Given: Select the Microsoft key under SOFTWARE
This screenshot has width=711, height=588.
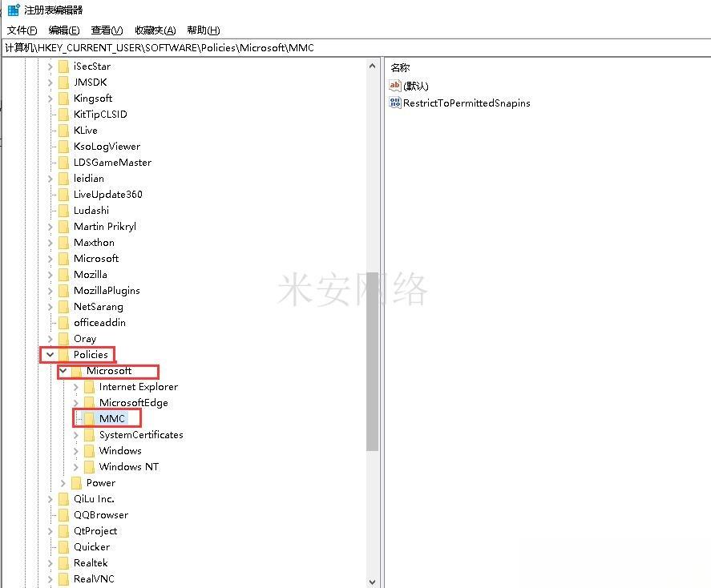Looking at the screenshot, I should tap(96, 259).
